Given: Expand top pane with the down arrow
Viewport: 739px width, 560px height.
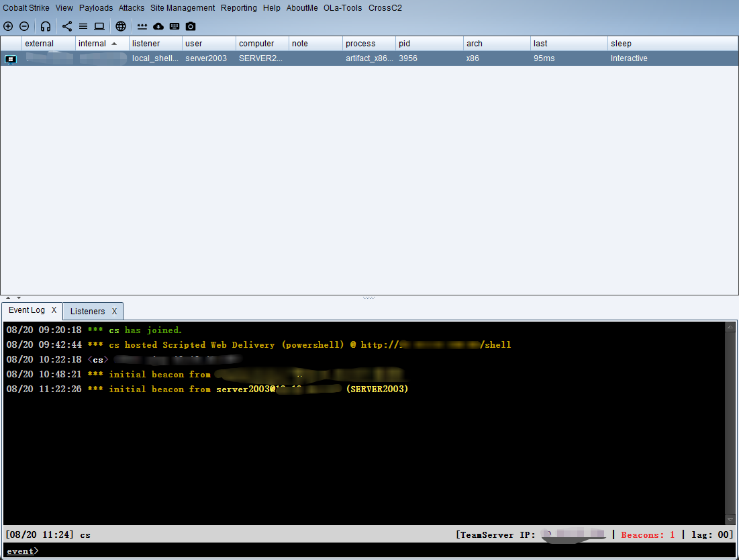Looking at the screenshot, I should 19,298.
